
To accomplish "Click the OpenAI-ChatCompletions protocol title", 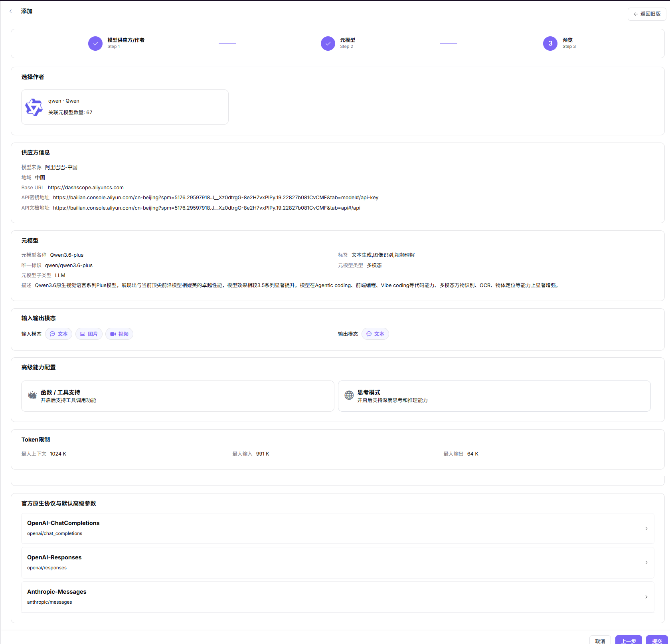I will 63,523.
